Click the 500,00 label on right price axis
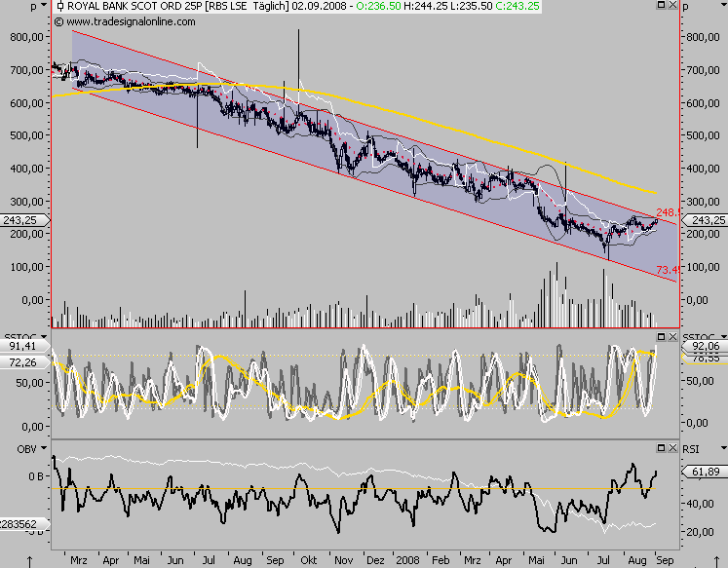 (x=703, y=135)
